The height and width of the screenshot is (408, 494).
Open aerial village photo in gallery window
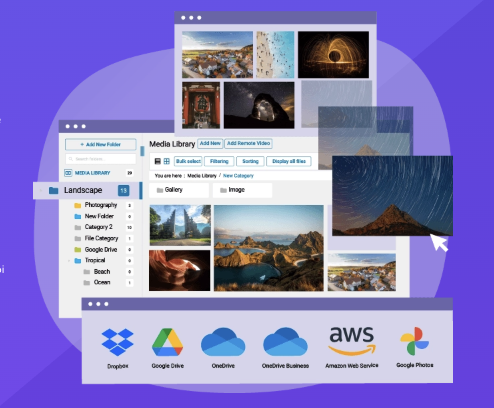click(x=217, y=55)
